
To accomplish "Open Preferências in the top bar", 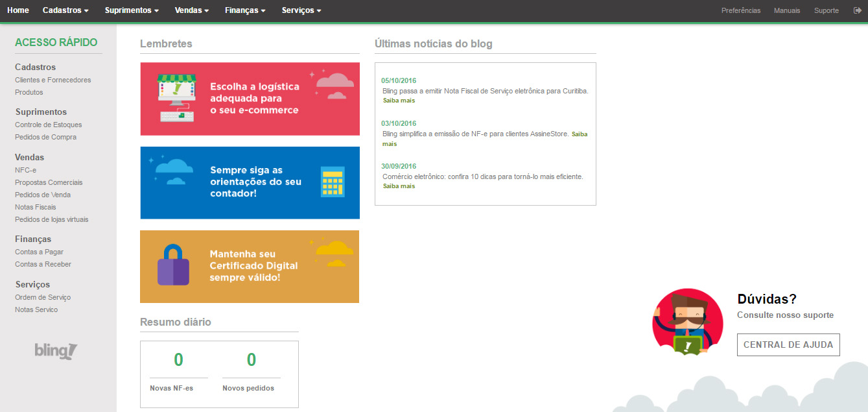I will click(x=741, y=10).
